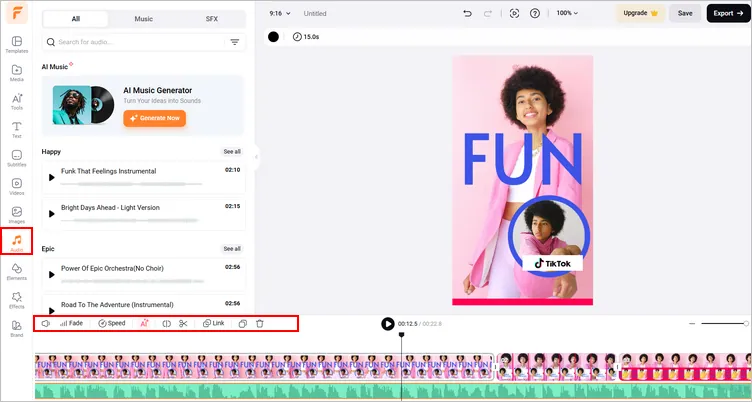Click the FlexClip logo home icon

tap(17, 13)
